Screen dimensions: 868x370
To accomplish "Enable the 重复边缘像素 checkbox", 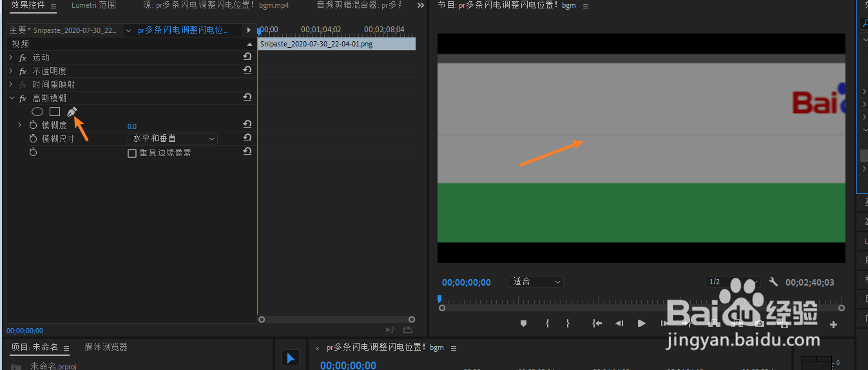I will [132, 153].
